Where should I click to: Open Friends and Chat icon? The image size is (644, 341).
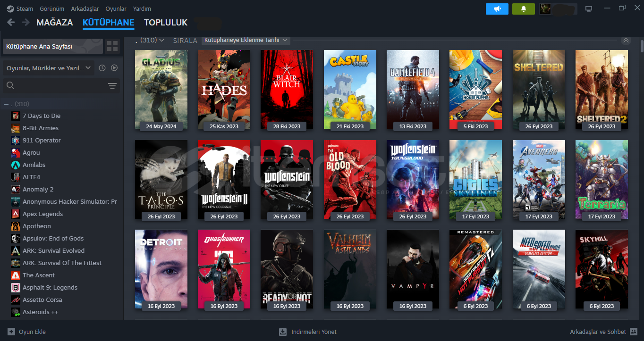pyautogui.click(x=634, y=332)
